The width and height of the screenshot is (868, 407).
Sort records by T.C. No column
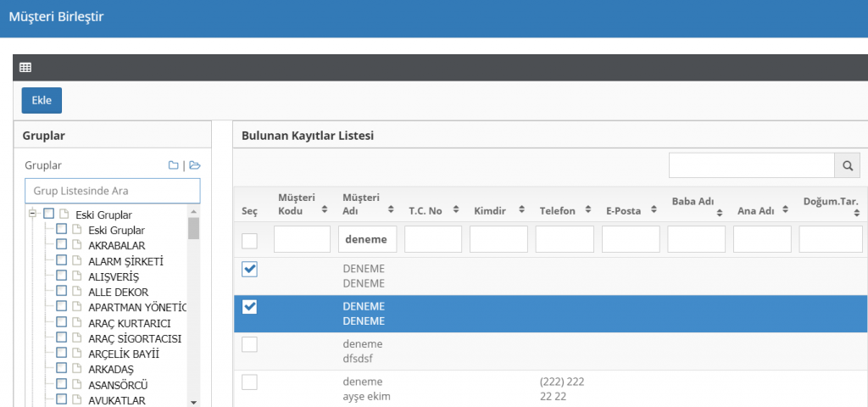tap(455, 210)
